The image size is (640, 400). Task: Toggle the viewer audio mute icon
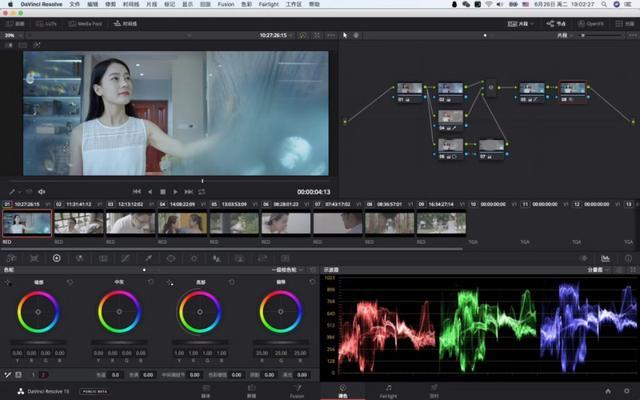[42, 191]
